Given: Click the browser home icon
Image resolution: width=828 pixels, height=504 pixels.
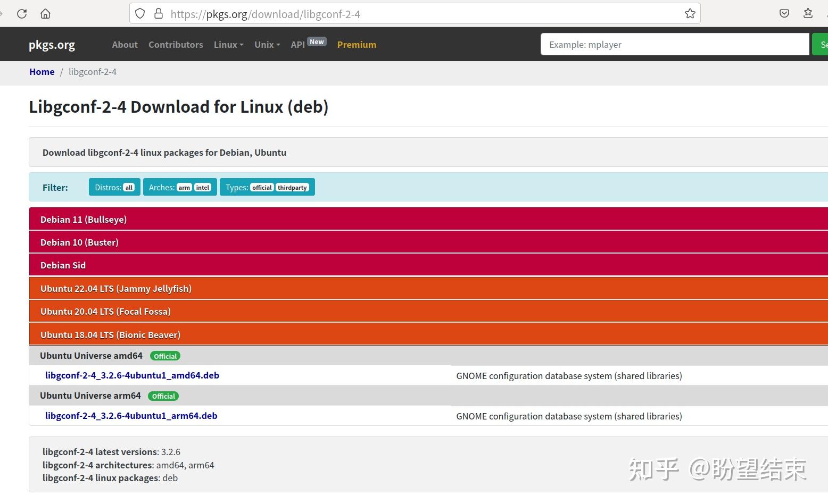Looking at the screenshot, I should click(45, 14).
